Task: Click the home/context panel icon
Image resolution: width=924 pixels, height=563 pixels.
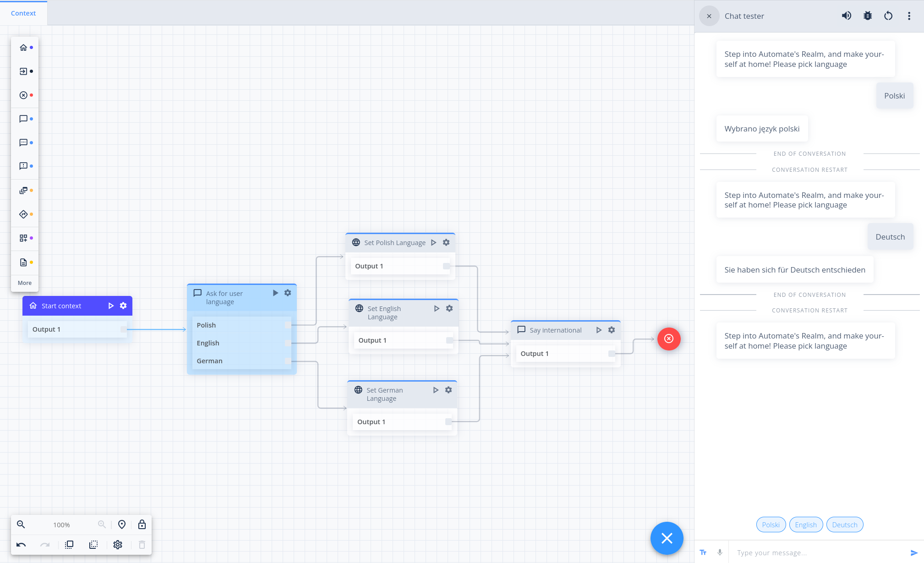Action: [22, 48]
